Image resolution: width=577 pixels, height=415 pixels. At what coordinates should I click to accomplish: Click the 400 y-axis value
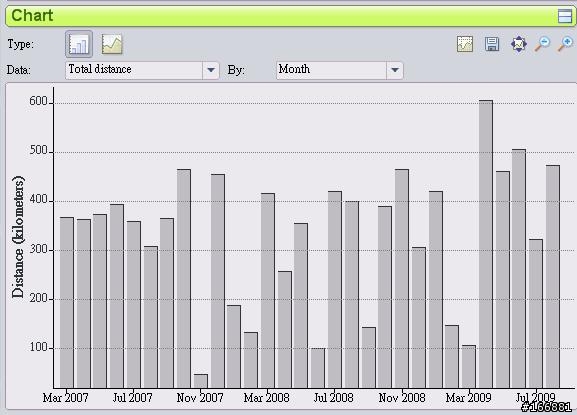pos(39,200)
